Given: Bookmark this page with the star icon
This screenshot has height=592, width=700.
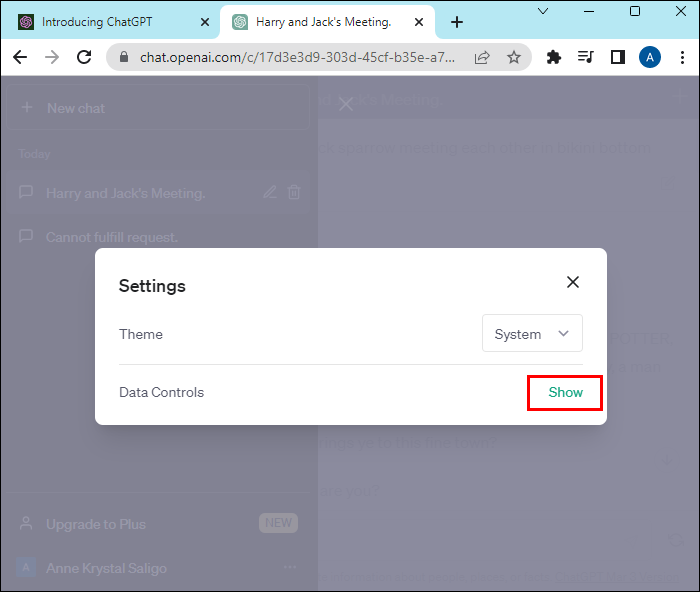Looking at the screenshot, I should point(514,58).
